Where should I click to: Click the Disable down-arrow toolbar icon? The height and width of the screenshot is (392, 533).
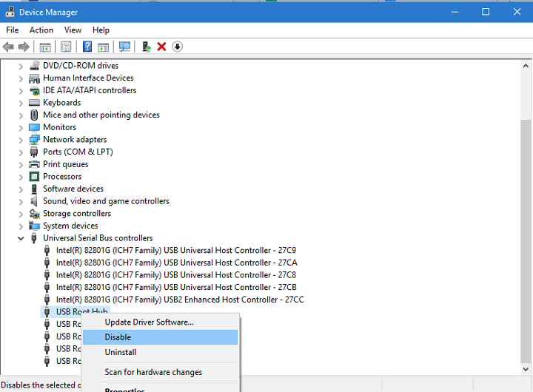coord(177,47)
